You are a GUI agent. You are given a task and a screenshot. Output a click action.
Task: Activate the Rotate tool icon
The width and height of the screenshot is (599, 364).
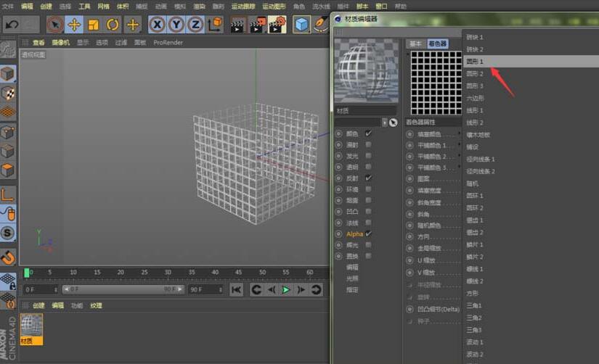113,25
